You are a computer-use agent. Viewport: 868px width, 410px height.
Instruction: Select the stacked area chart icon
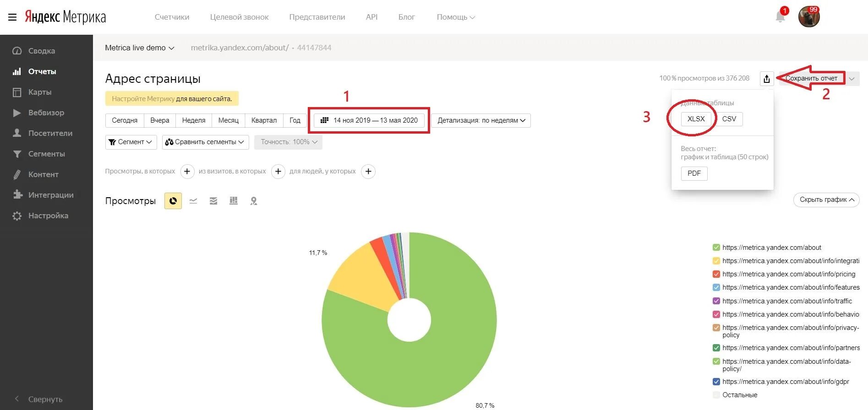coord(213,201)
